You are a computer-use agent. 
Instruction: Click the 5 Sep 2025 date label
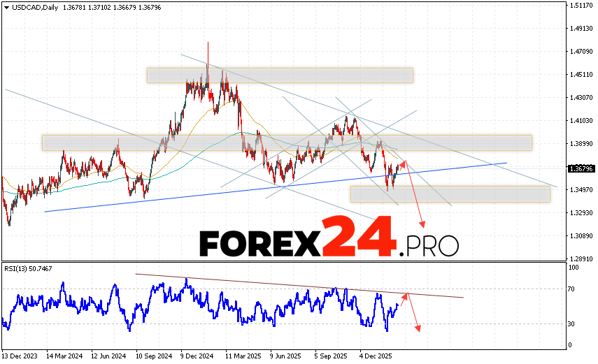332,356
